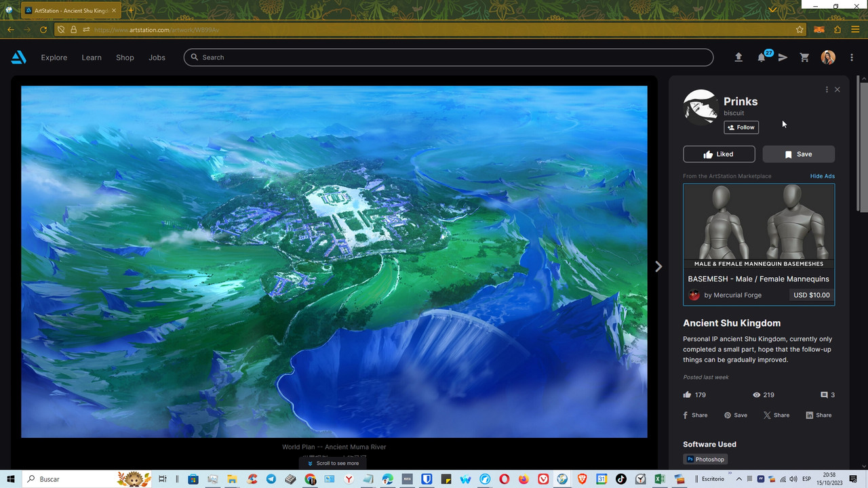Open the likes count of 179
Viewport: 868px width, 488px height.
pyautogui.click(x=695, y=395)
